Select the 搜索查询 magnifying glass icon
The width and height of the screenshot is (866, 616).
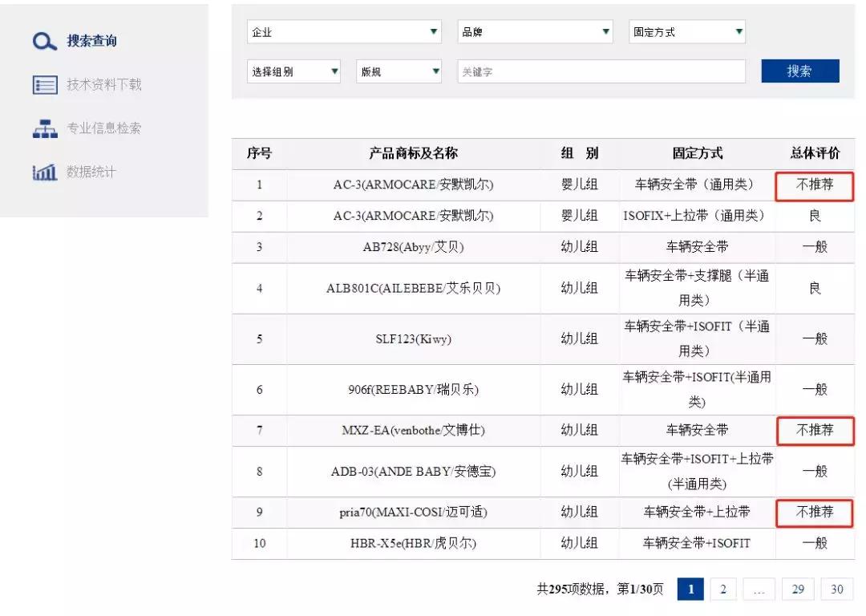(x=43, y=38)
